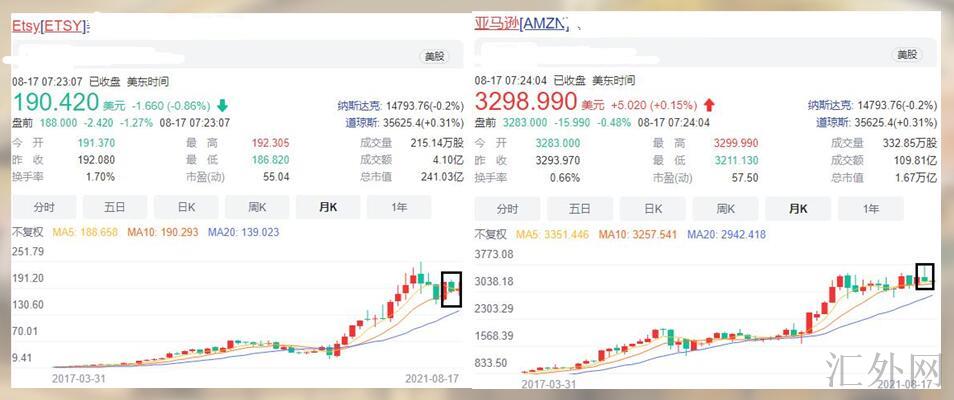Click Etsy change -1.660 (-0.86%)

point(169,106)
